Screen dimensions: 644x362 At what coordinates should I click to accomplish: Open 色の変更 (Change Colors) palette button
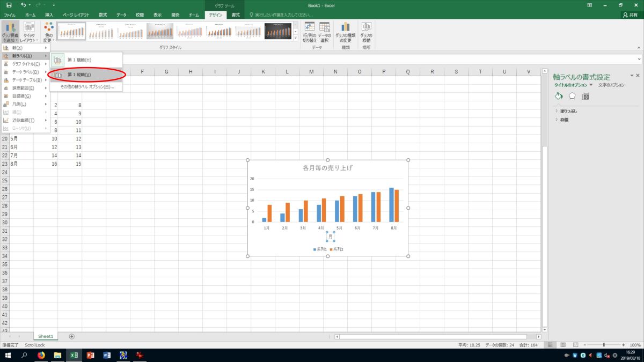pyautogui.click(x=48, y=32)
